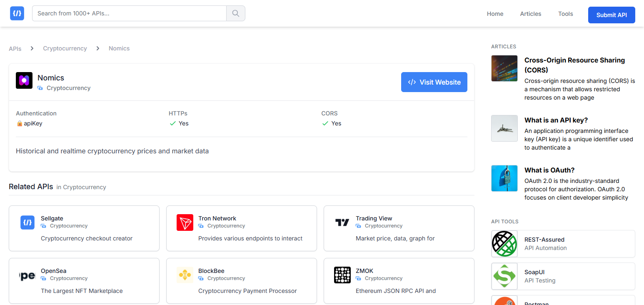Image resolution: width=644 pixels, height=305 pixels.
Task: Click the Visit Website button
Action: click(434, 82)
